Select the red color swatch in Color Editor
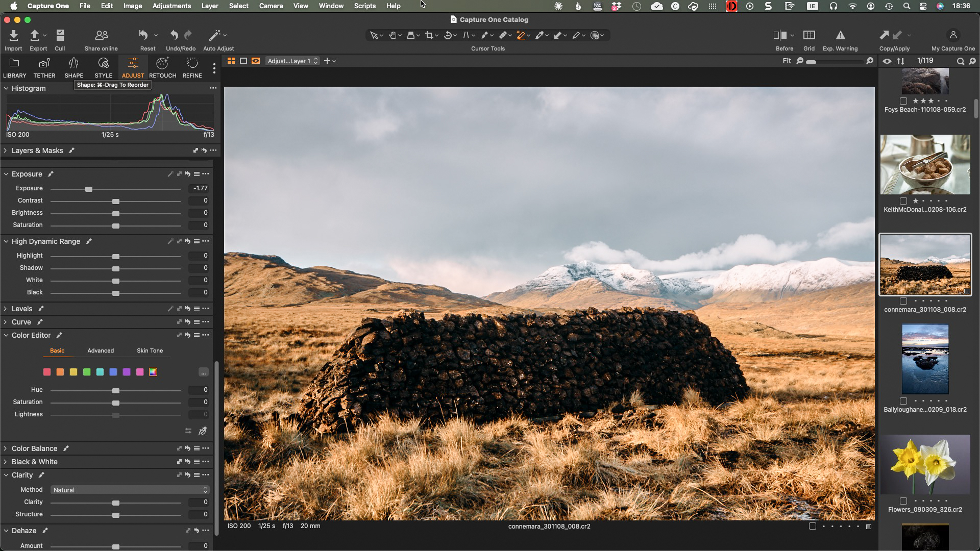Image resolution: width=980 pixels, height=551 pixels. [47, 372]
